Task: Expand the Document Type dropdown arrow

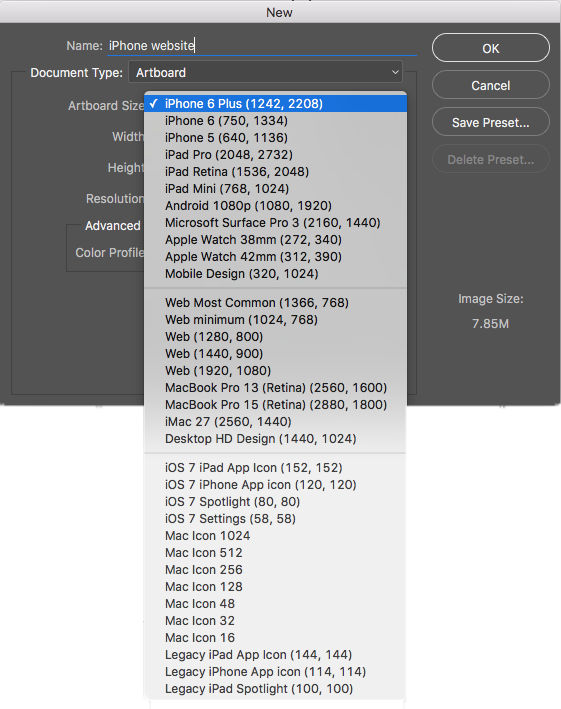Action: pyautogui.click(x=395, y=72)
